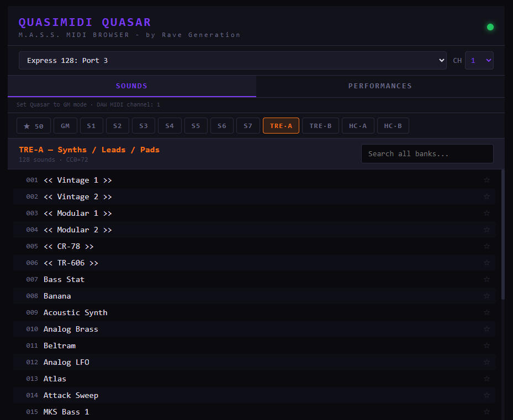Click the Beltram favorite star
Image resolution: width=513 pixels, height=420 pixels.
pyautogui.click(x=486, y=345)
